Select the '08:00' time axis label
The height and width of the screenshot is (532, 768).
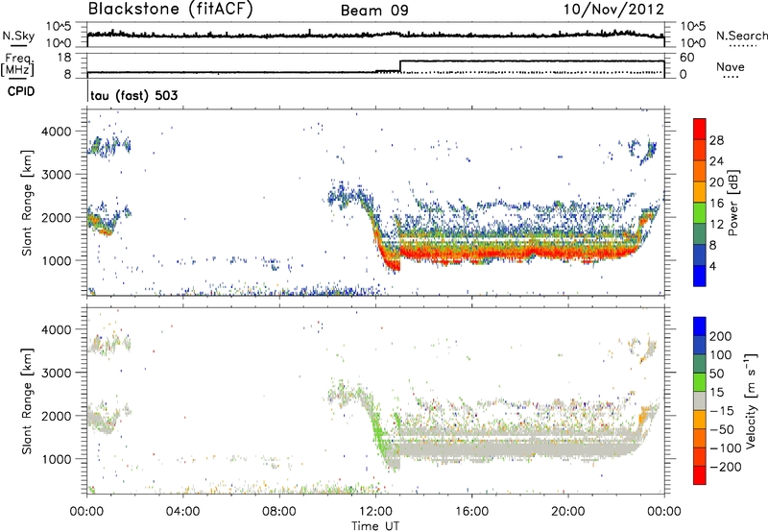(x=279, y=512)
